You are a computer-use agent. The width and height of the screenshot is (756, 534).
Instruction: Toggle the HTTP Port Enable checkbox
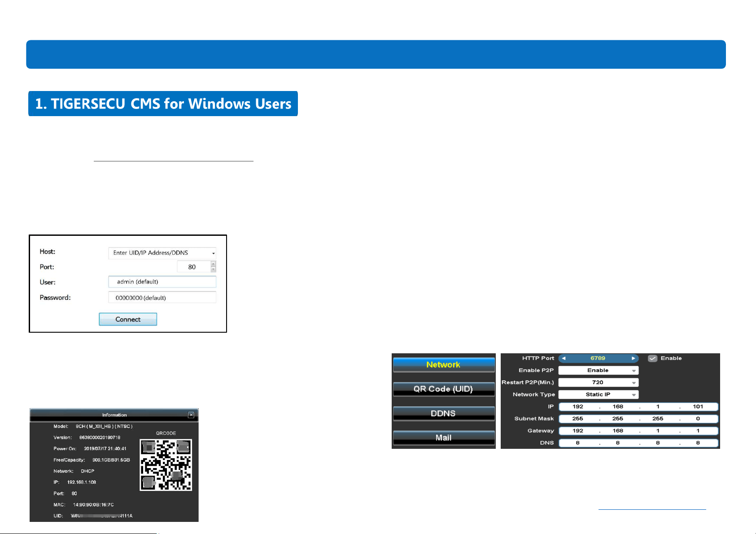coord(653,358)
